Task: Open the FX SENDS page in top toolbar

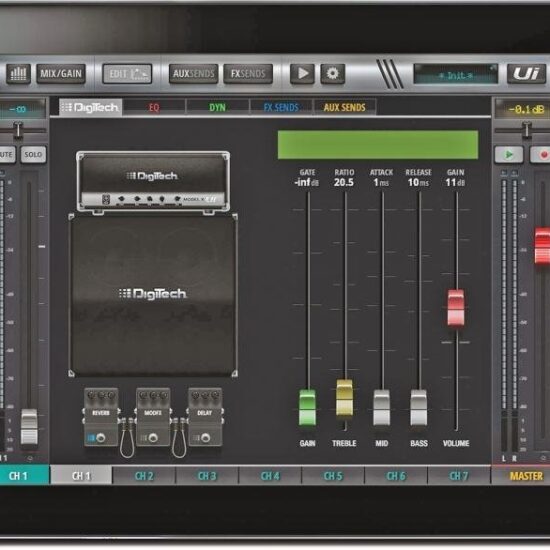Action: 248,74
